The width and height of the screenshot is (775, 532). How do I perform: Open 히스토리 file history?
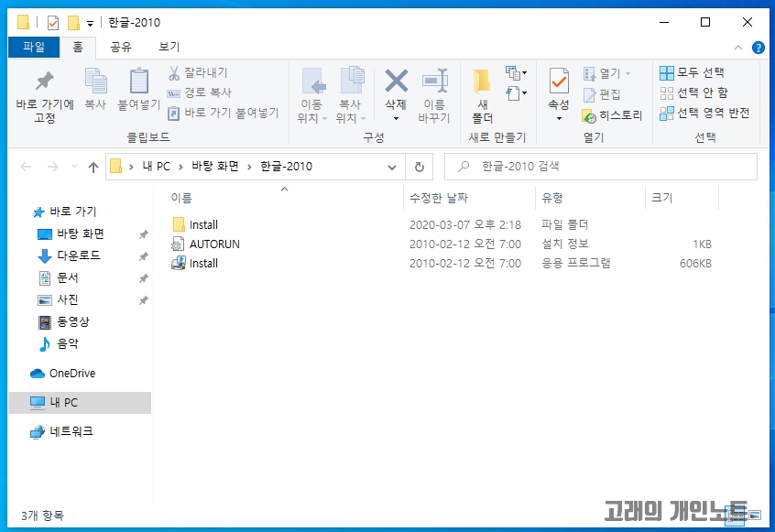tap(612, 115)
